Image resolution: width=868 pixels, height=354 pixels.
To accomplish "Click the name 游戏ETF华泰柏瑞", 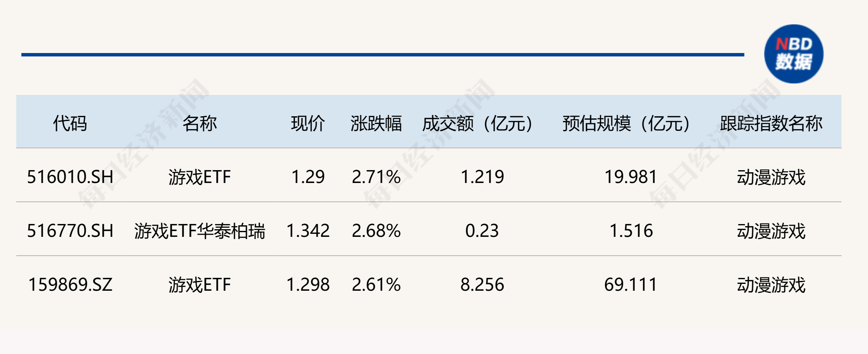I will (200, 231).
